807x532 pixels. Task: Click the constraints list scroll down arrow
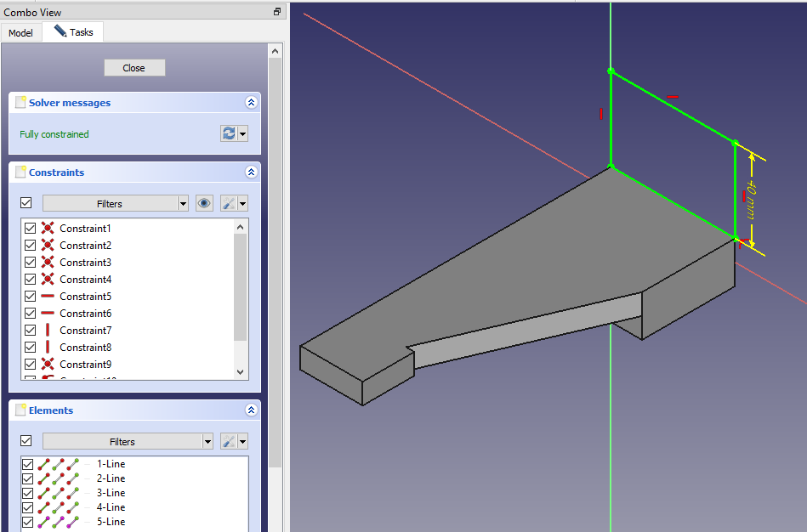pyautogui.click(x=240, y=371)
